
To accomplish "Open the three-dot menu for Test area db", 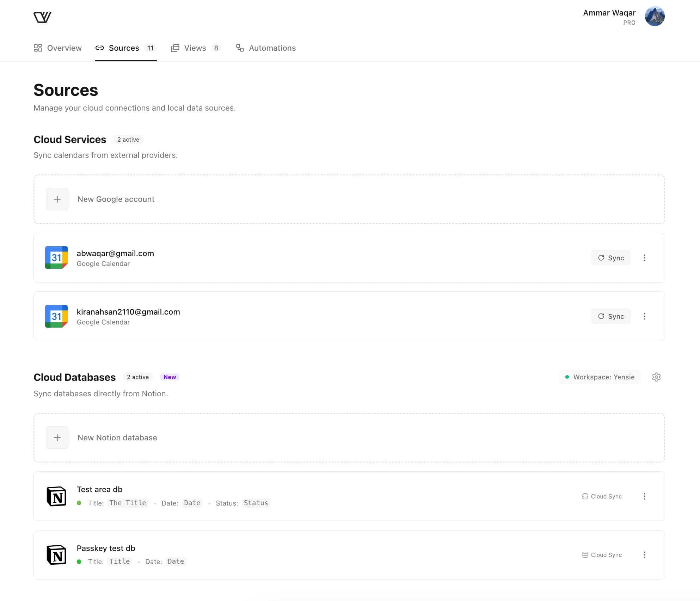I will 644,496.
